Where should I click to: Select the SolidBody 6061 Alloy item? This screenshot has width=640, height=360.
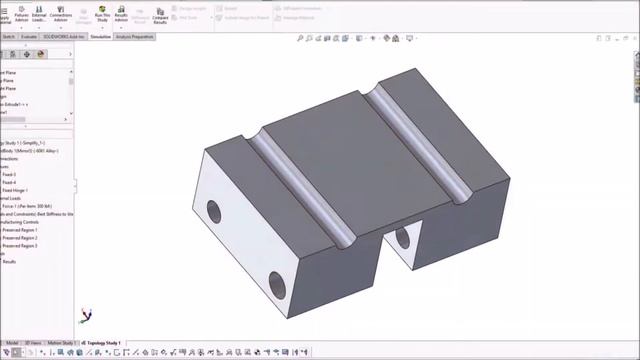tap(29, 151)
